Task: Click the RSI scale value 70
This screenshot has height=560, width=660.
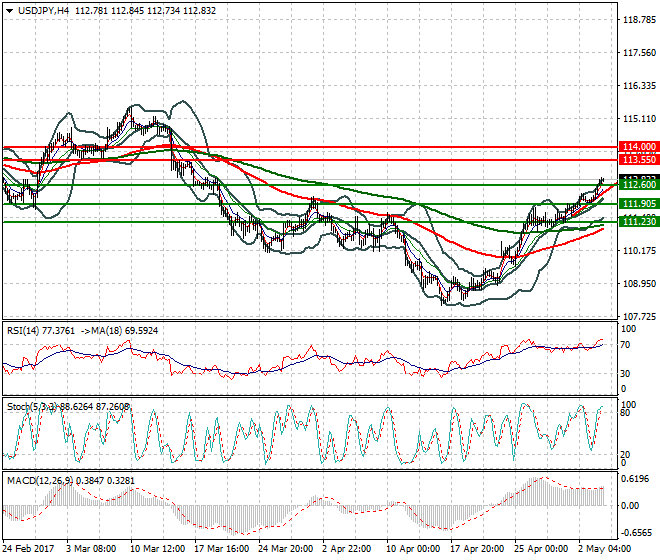Action: click(625, 345)
